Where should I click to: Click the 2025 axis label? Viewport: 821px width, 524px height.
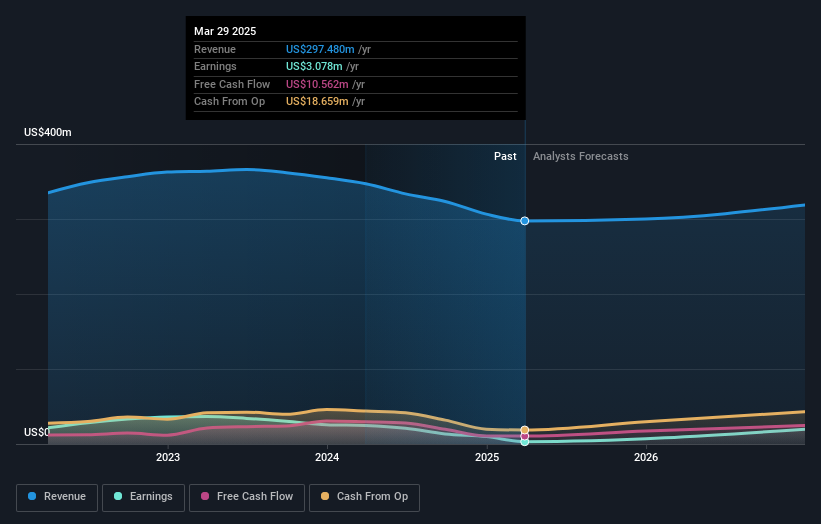click(x=487, y=457)
